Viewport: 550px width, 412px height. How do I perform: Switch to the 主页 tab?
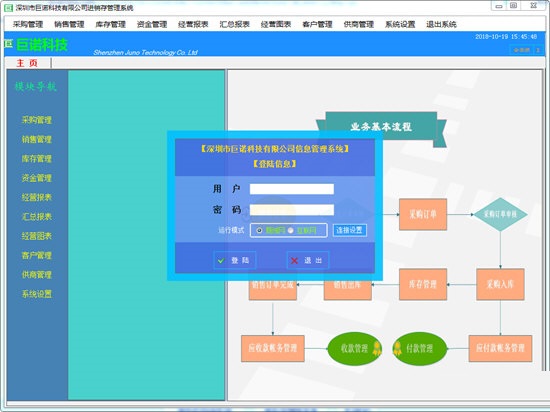coord(27,63)
